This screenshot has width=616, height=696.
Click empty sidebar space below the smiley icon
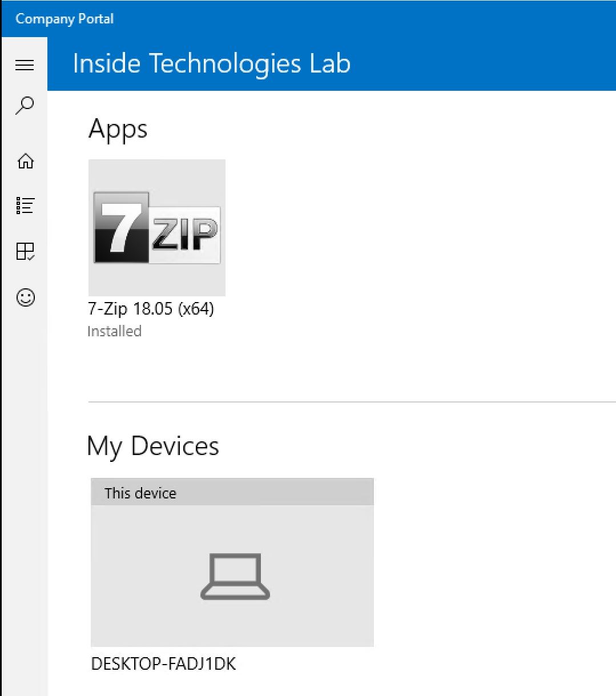pos(25,485)
